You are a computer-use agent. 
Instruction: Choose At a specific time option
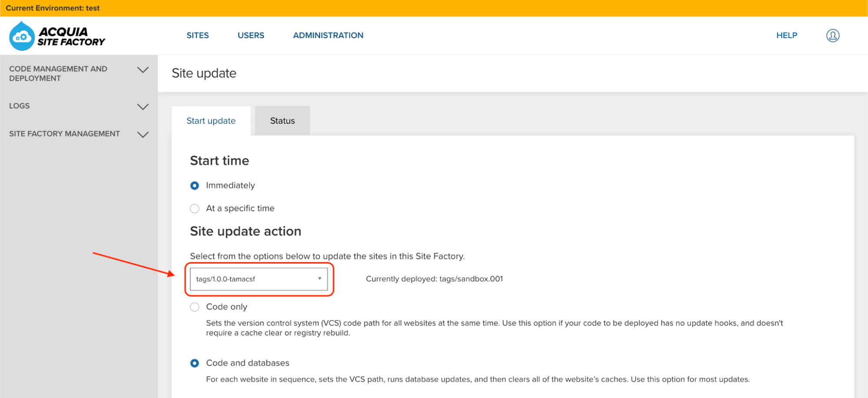coord(195,209)
